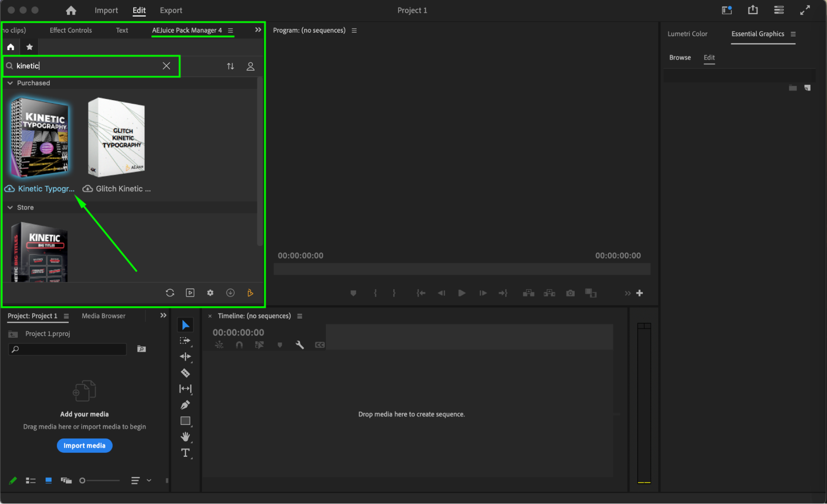
Task: Toggle timeline snapping magnet
Action: coord(239,345)
